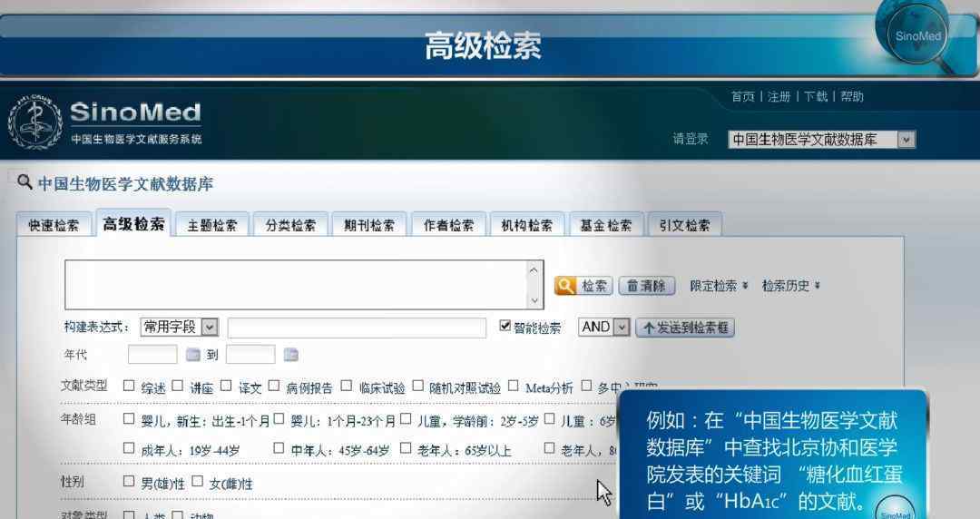Expand 限定检索 options

719,286
